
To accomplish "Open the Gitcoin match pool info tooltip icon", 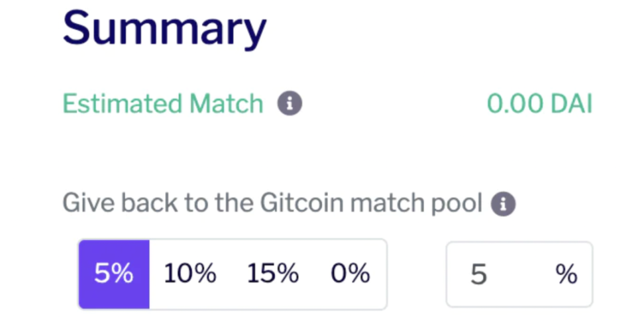I will (x=503, y=203).
